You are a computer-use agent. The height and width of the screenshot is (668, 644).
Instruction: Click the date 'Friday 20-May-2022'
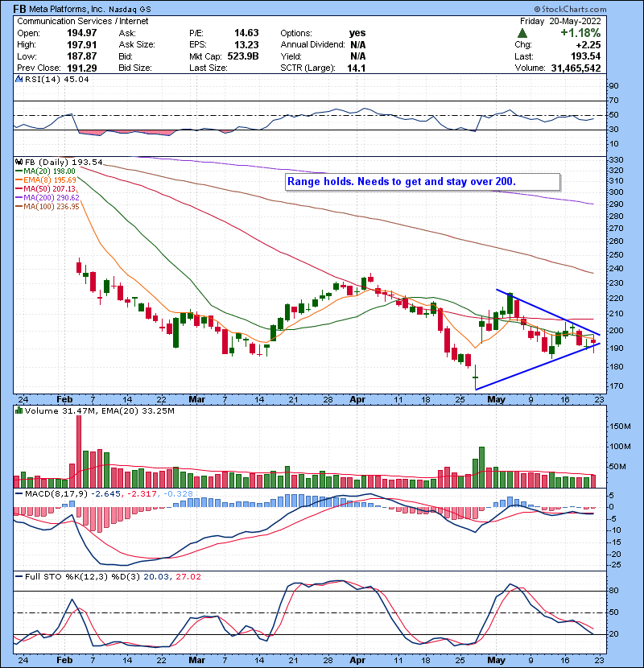[560, 21]
